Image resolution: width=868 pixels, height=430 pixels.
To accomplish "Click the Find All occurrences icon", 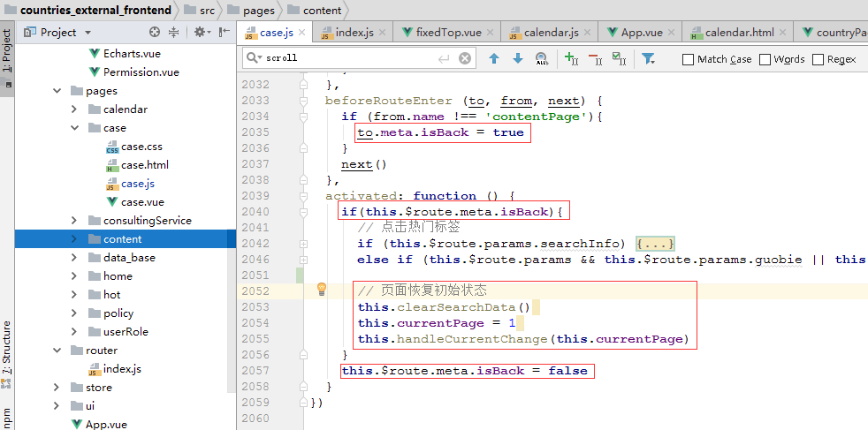I will (x=541, y=58).
